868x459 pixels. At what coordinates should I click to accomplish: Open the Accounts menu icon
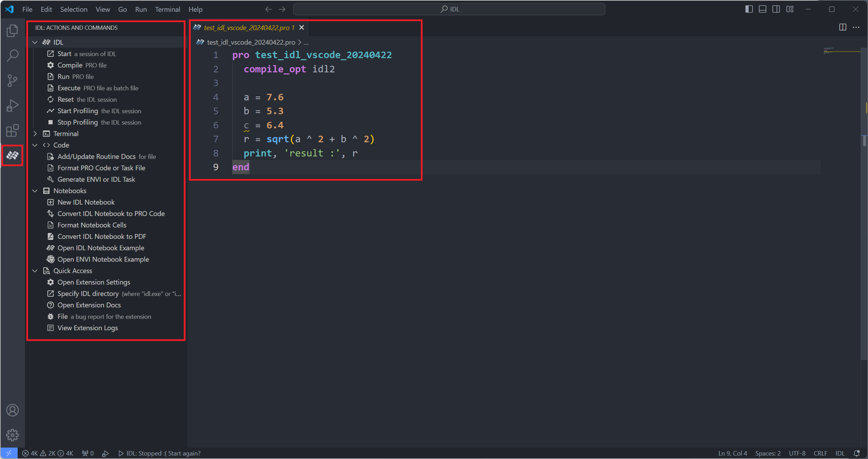click(12, 410)
